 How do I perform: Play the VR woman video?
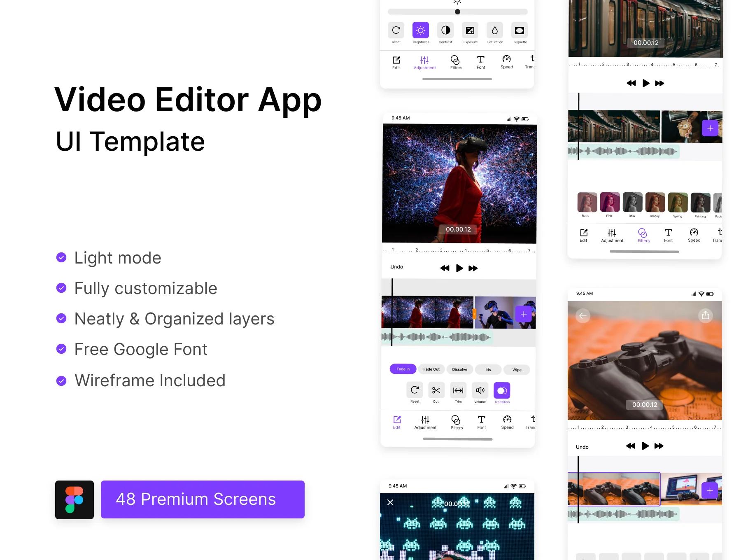click(459, 268)
